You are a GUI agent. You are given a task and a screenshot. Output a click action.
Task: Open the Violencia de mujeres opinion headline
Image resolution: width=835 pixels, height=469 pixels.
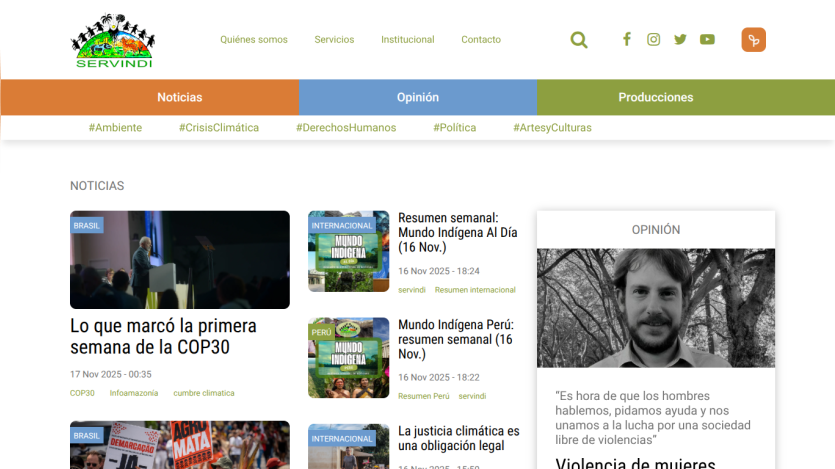[635, 463]
